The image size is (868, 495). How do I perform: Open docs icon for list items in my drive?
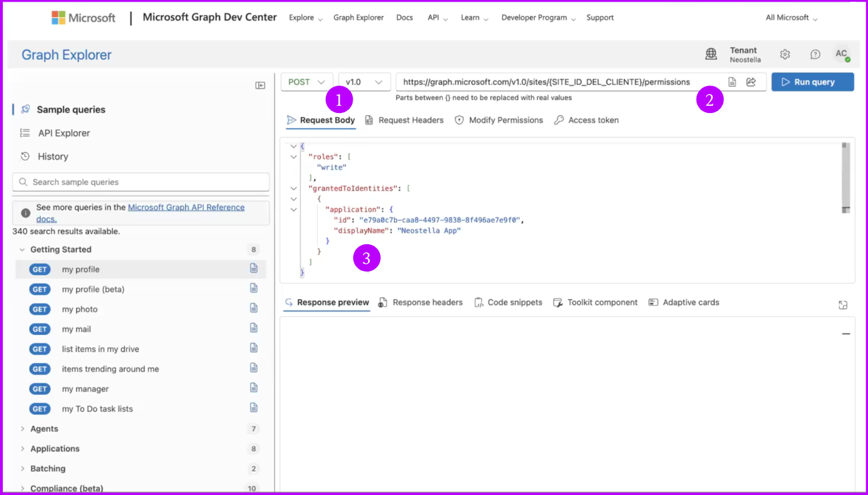254,348
